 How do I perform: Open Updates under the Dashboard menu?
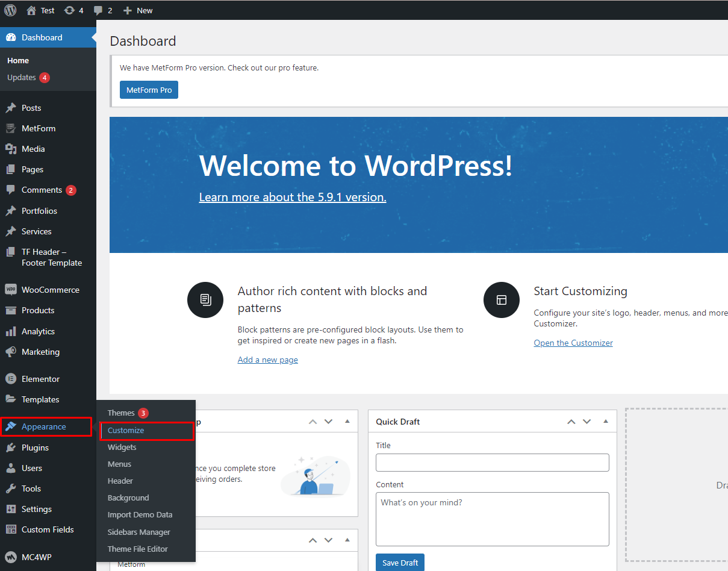pos(28,77)
